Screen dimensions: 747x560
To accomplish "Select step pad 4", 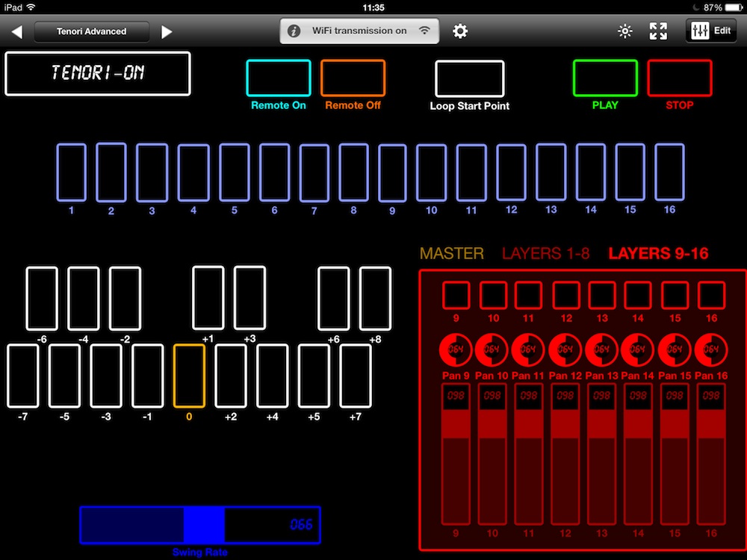I will click(x=193, y=173).
